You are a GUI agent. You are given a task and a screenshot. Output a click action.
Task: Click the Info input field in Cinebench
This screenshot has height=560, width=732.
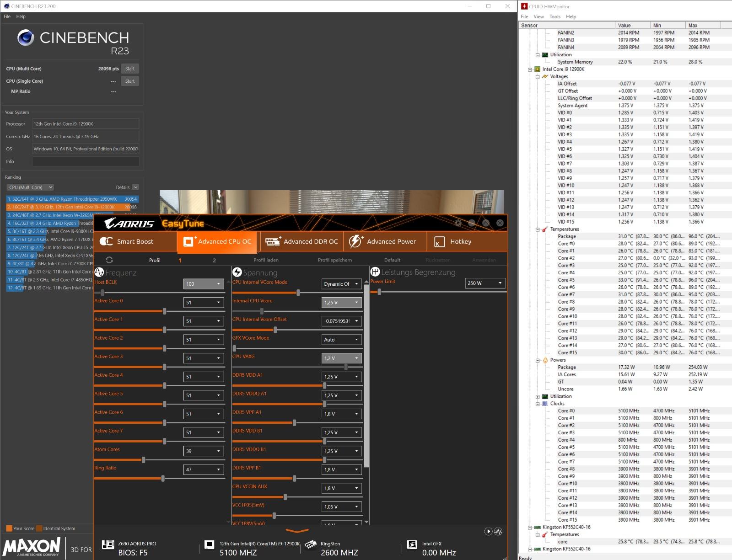pyautogui.click(x=86, y=161)
